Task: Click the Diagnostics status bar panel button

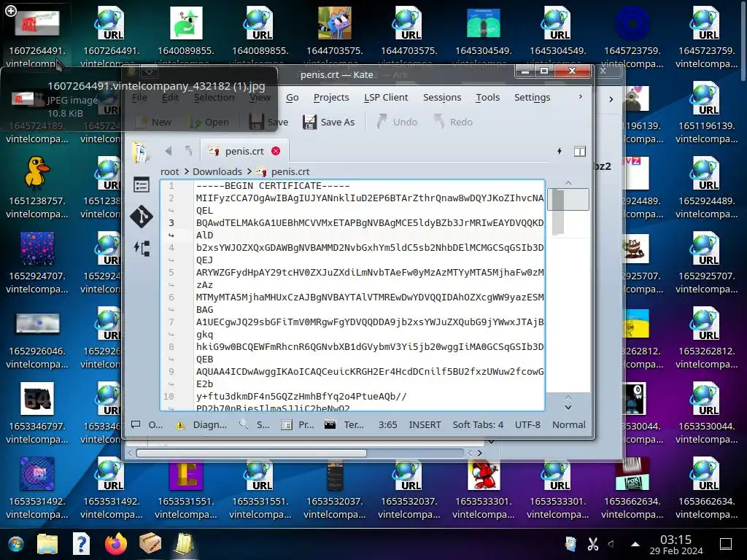Action: (x=201, y=425)
